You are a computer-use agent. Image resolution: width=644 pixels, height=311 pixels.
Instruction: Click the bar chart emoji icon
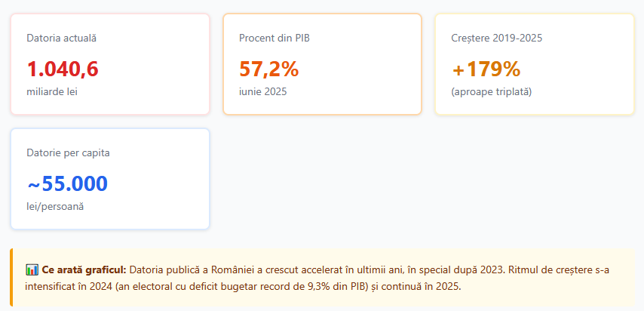tap(32, 269)
